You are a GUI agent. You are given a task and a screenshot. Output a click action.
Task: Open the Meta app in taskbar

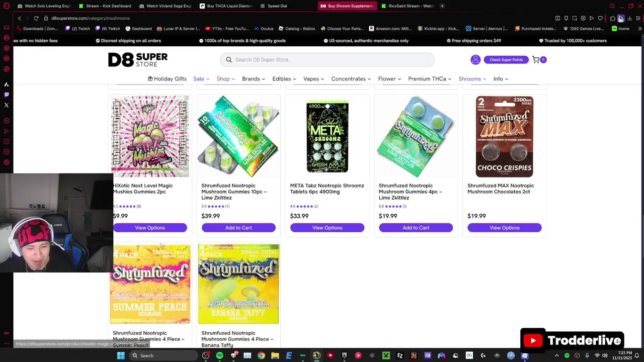point(469,355)
